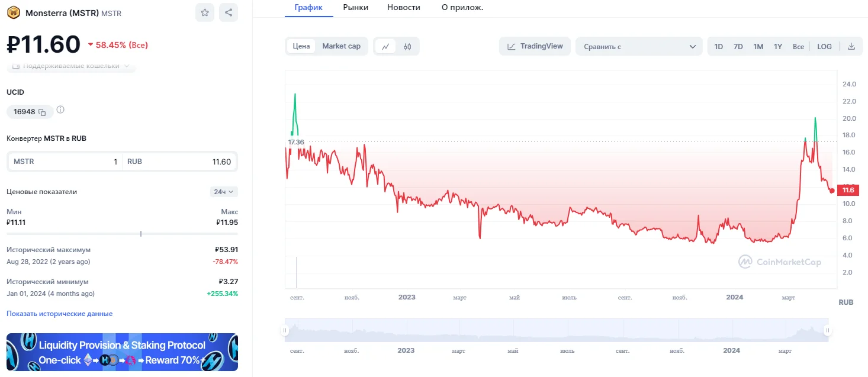
Task: Set chart range to 7D
Action: coord(738,46)
